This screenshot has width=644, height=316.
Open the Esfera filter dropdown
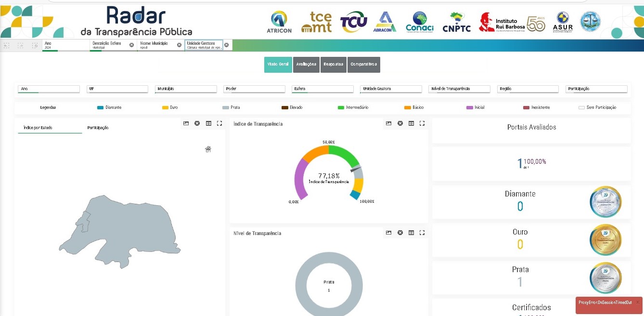322,89
